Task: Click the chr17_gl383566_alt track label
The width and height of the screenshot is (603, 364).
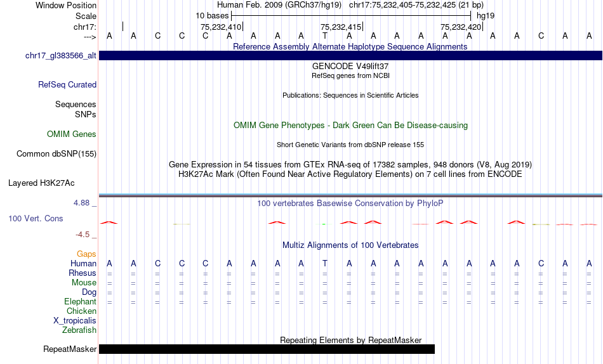Action: pyautogui.click(x=61, y=55)
